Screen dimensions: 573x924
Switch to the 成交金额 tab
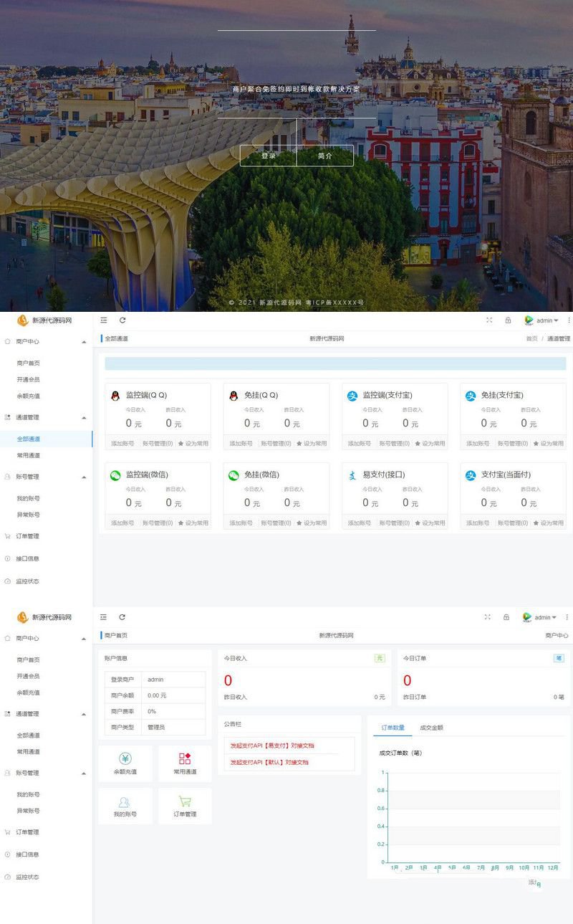pos(430,727)
